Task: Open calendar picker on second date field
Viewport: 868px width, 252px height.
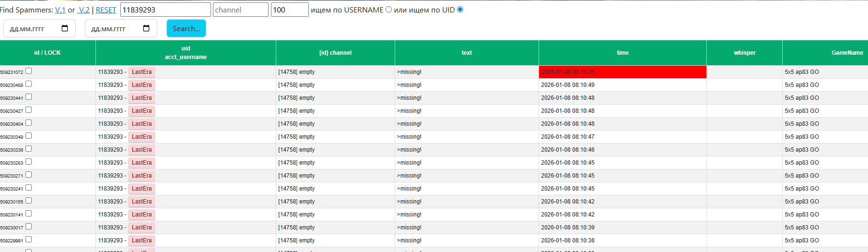Action: [x=146, y=28]
